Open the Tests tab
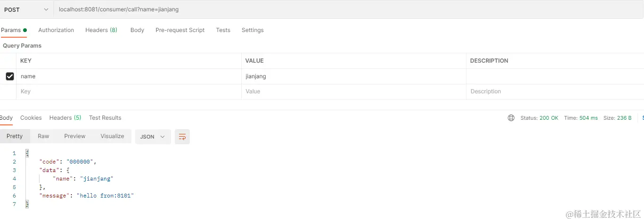The height and width of the screenshot is (222, 644). (223, 30)
